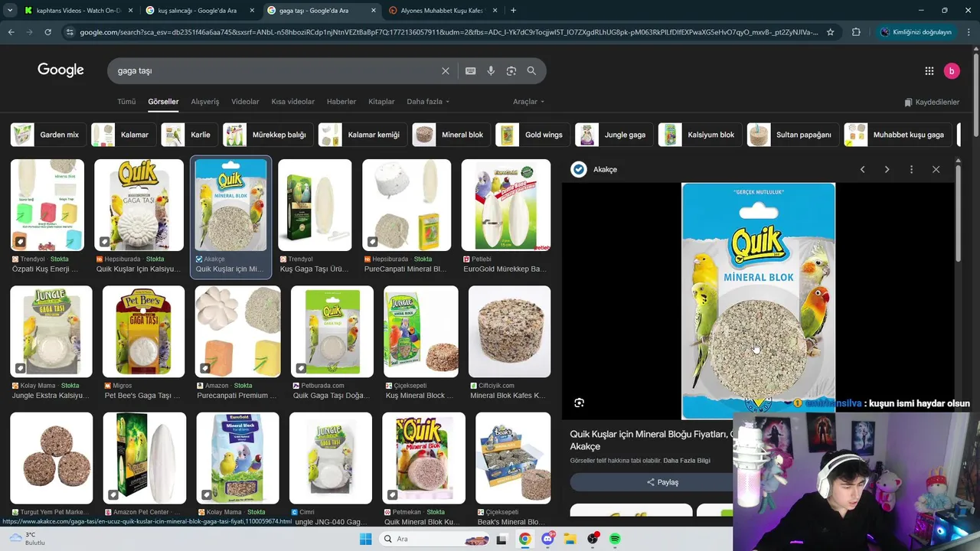Filter by the 'Sultan papağanı' chip
The height and width of the screenshot is (551, 980).
[x=792, y=135]
